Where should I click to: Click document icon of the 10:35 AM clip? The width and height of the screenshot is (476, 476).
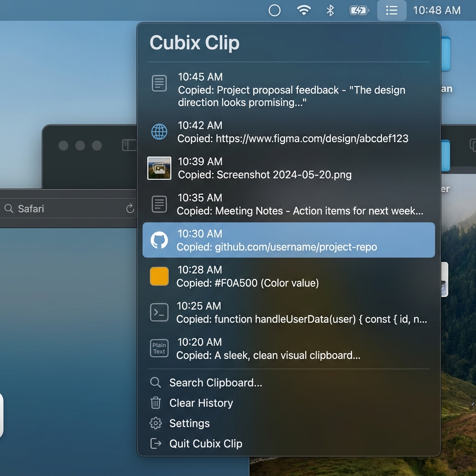click(x=159, y=204)
